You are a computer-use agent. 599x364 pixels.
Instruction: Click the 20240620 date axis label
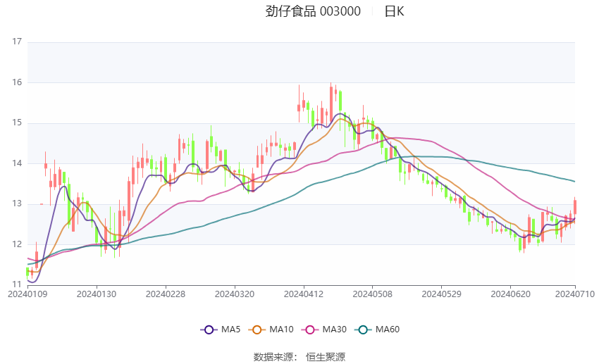pyautogui.click(x=510, y=294)
